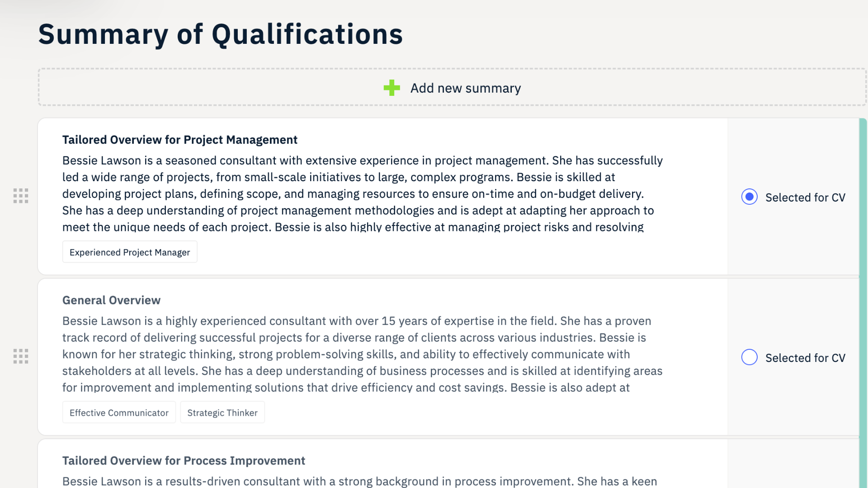Click the Summary of Qualifications heading
This screenshot has height=488, width=868.
tap(221, 34)
